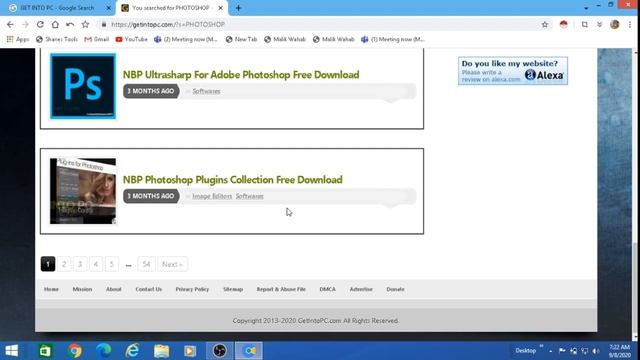Click the page vertical scrollbar thumb
This screenshot has height=360, width=640.
tap(635, 289)
